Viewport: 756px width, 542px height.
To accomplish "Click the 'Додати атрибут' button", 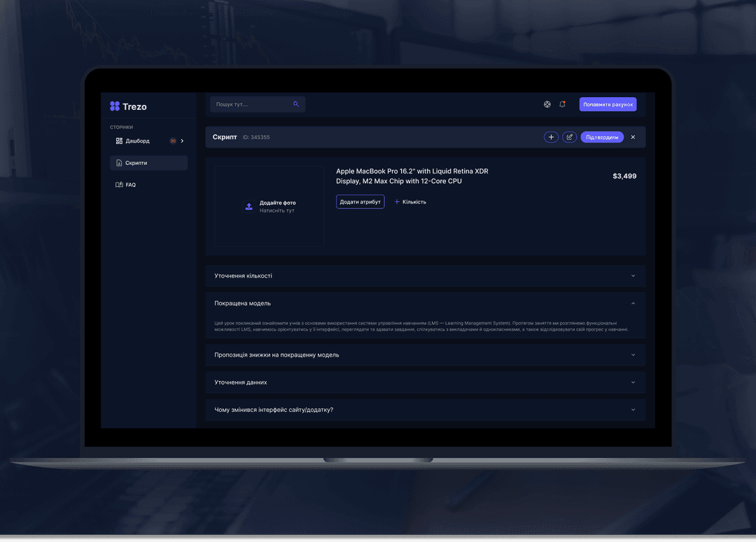I will click(360, 201).
